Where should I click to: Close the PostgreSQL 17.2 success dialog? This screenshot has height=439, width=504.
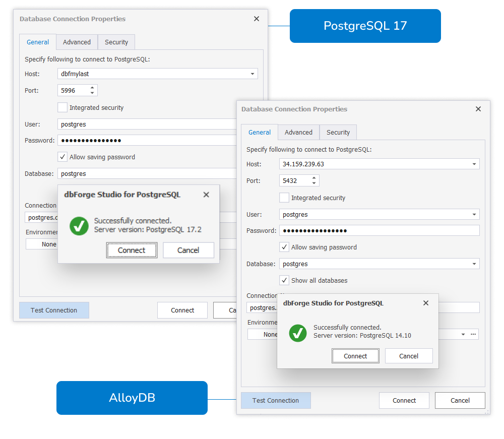pyautogui.click(x=206, y=195)
